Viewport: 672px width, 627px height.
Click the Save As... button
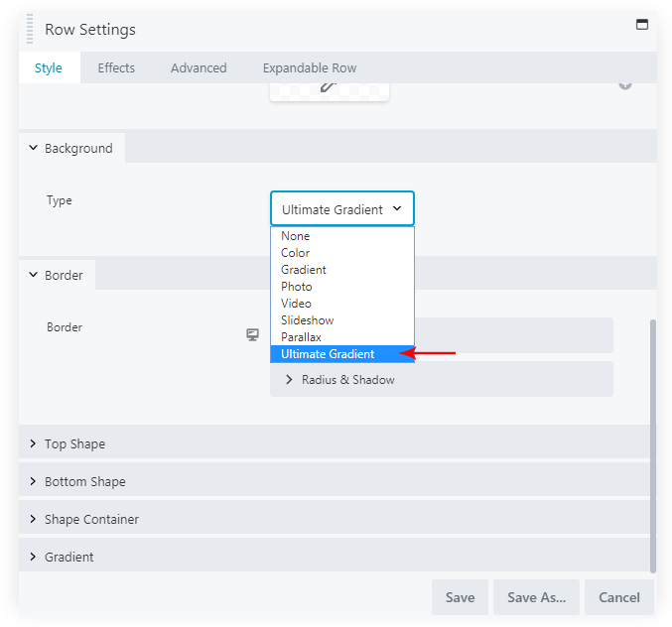536,597
